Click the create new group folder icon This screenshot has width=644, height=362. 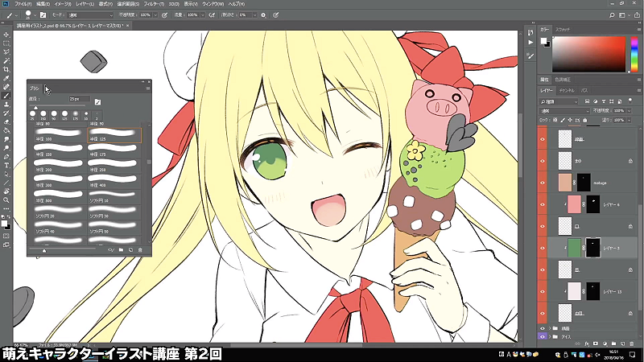(x=613, y=343)
